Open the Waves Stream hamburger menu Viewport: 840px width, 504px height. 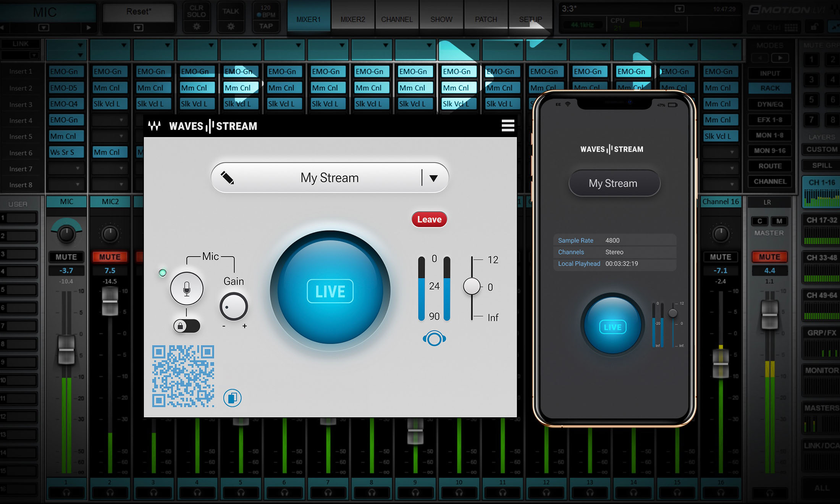(x=508, y=126)
